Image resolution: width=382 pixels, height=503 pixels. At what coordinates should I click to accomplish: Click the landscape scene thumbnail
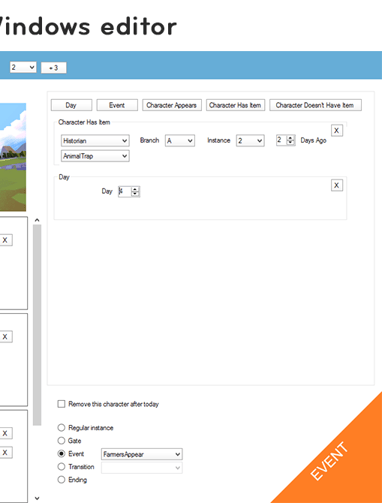13,157
